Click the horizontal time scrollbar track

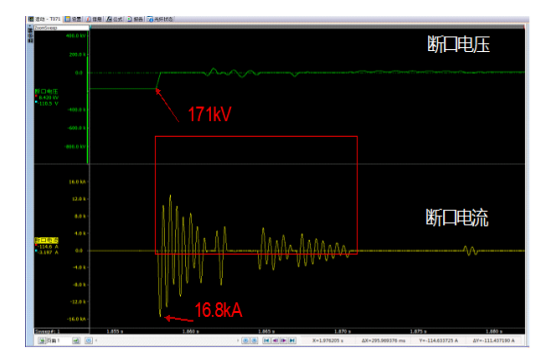(x=167, y=341)
